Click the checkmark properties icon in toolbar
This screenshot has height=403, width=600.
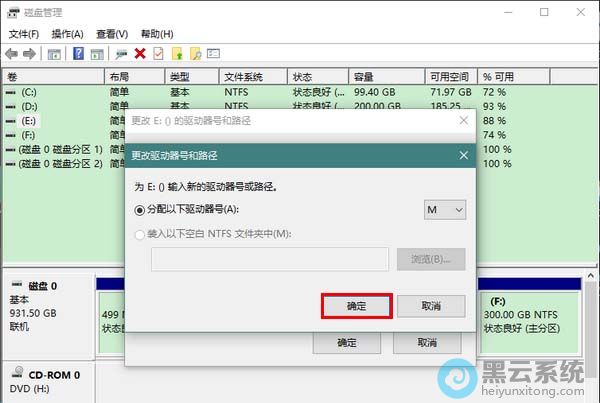coord(157,54)
